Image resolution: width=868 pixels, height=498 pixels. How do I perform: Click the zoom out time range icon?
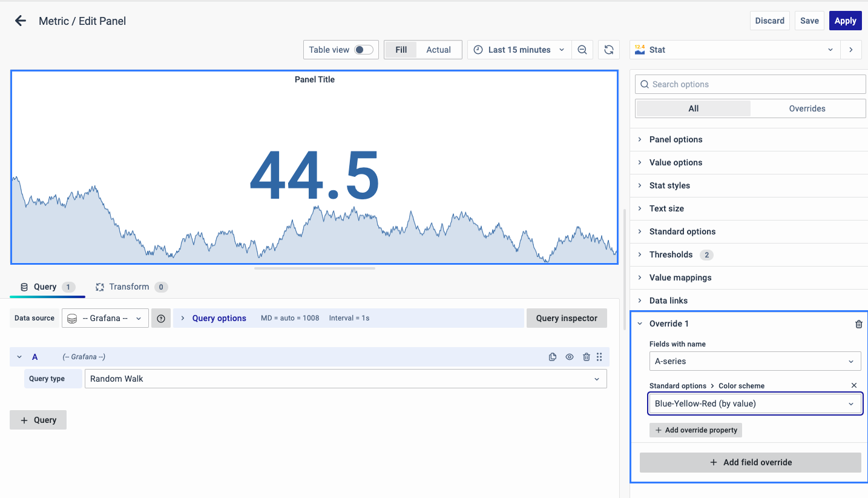click(582, 50)
